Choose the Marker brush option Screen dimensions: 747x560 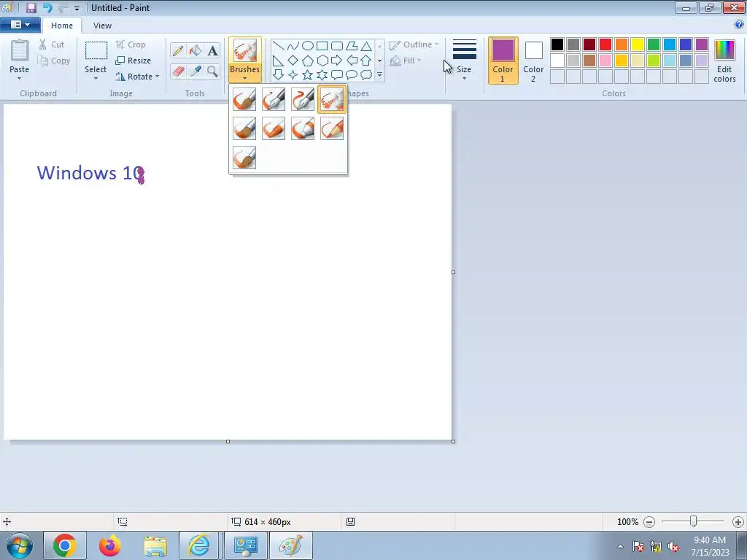303,128
